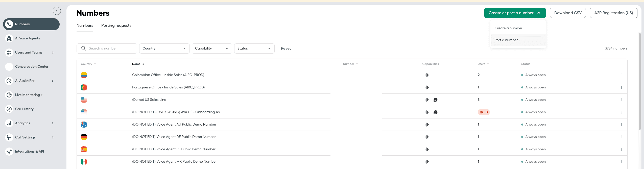Screen dimensions: 644x169
Task: Open the Status filter dropdown
Action: (254, 49)
